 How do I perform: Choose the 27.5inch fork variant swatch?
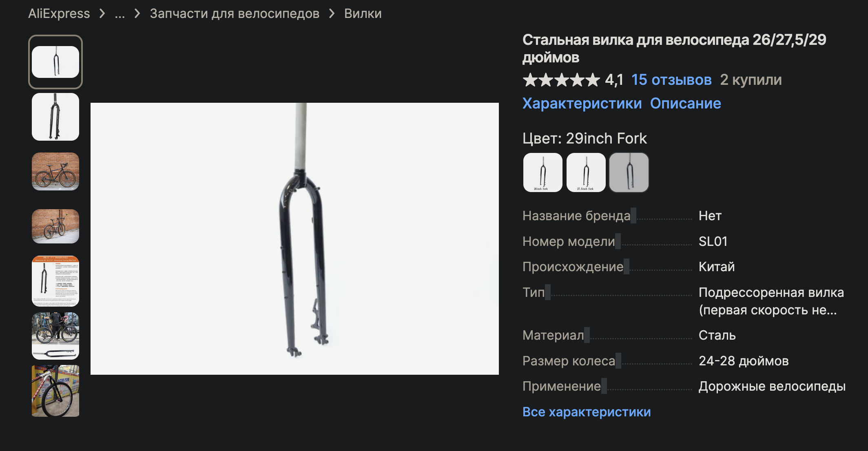(586, 172)
